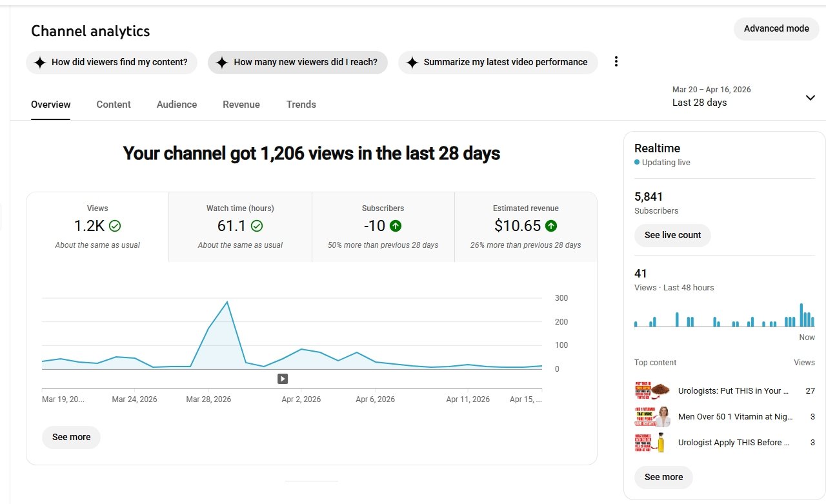Click the three-dot more options icon
This screenshot has width=826, height=504.
[616, 62]
